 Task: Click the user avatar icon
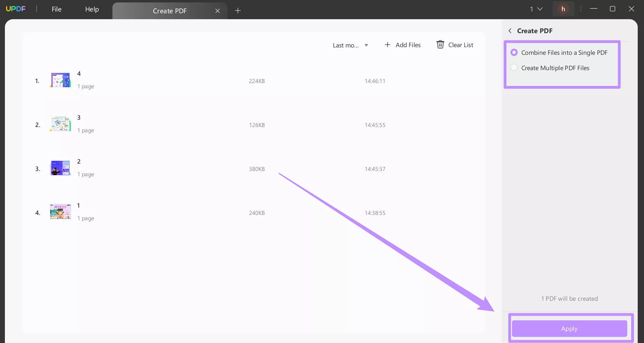coord(563,9)
